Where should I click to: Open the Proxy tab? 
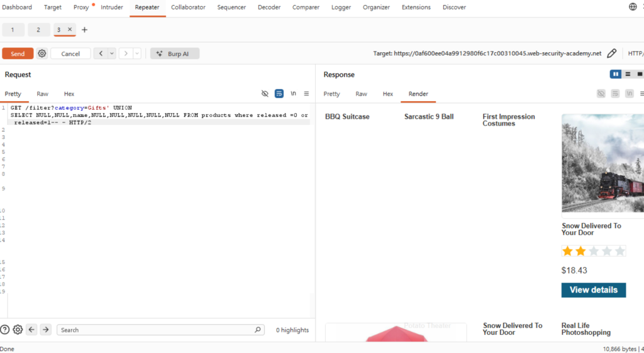[81, 7]
